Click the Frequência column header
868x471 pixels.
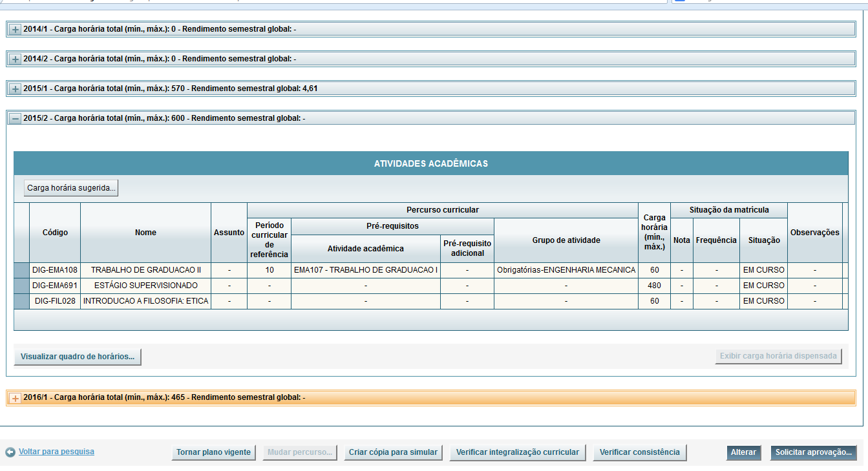[716, 240]
